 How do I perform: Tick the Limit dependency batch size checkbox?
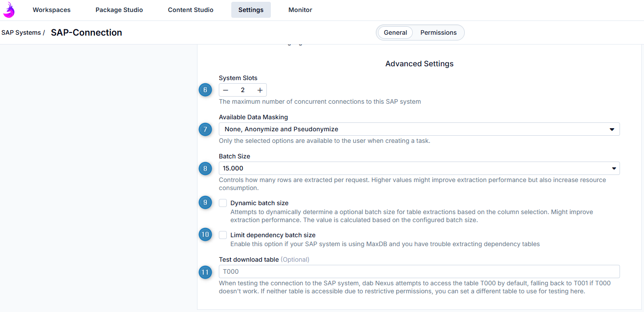(x=223, y=235)
